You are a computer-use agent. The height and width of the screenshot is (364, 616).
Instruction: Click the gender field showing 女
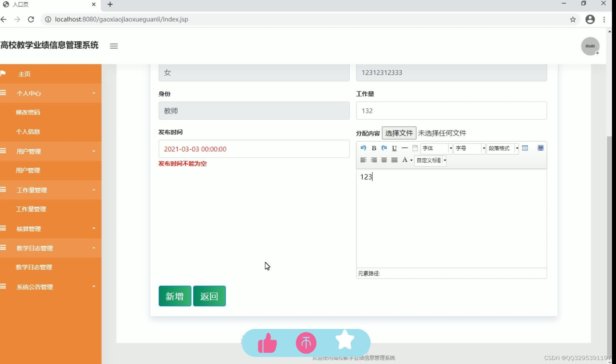pyautogui.click(x=254, y=72)
